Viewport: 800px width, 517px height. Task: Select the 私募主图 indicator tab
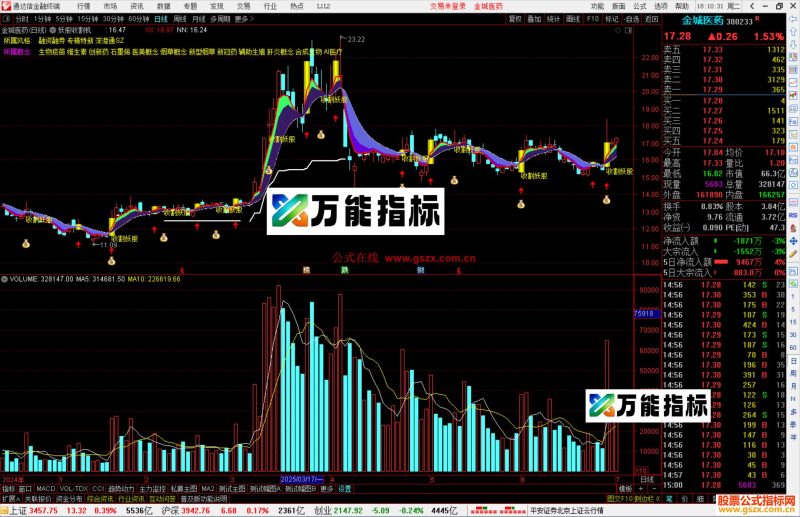(x=184, y=488)
